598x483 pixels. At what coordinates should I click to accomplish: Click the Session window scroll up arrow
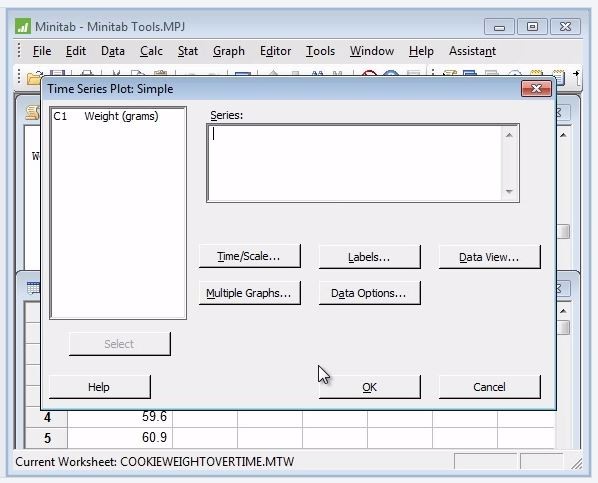tap(563, 135)
